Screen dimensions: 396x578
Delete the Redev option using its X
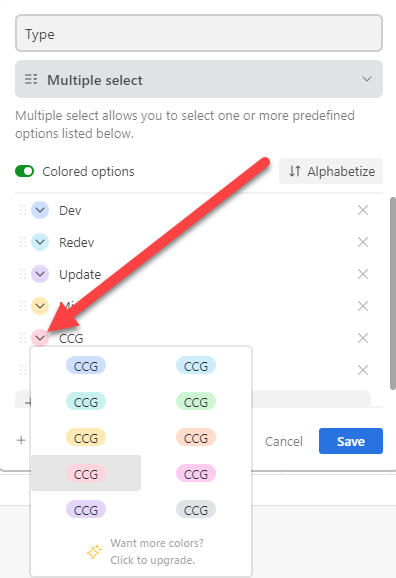click(363, 242)
